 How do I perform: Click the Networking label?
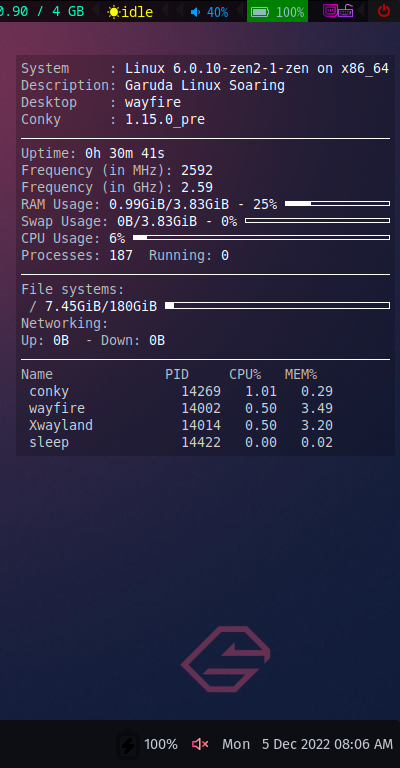tap(65, 324)
